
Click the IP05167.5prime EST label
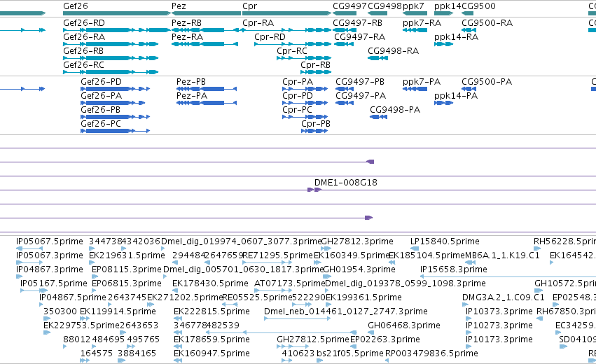54,283
